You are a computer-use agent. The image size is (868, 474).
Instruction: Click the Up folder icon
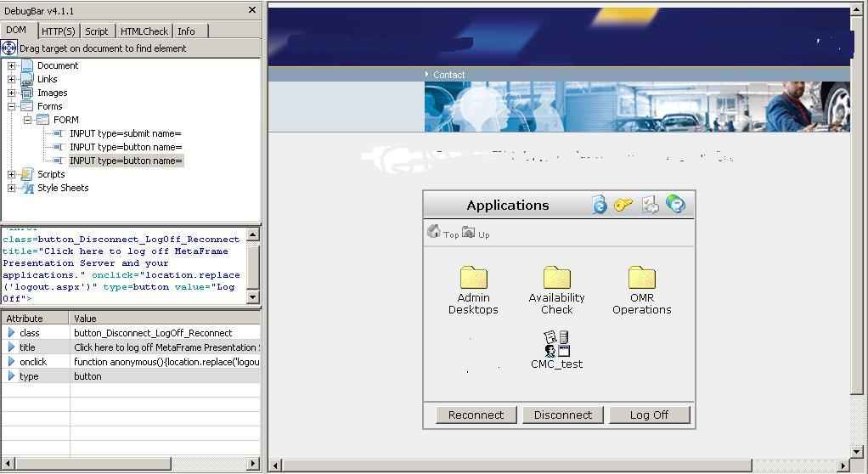(468, 232)
